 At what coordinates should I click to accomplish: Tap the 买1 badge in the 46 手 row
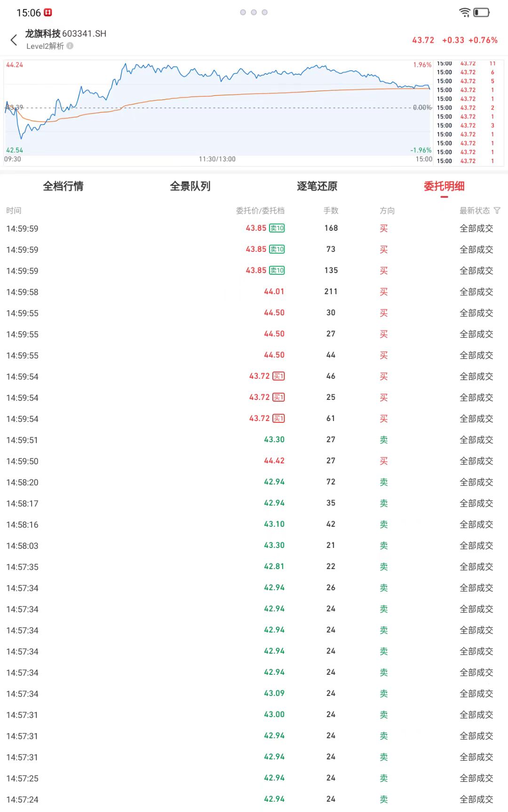click(278, 376)
